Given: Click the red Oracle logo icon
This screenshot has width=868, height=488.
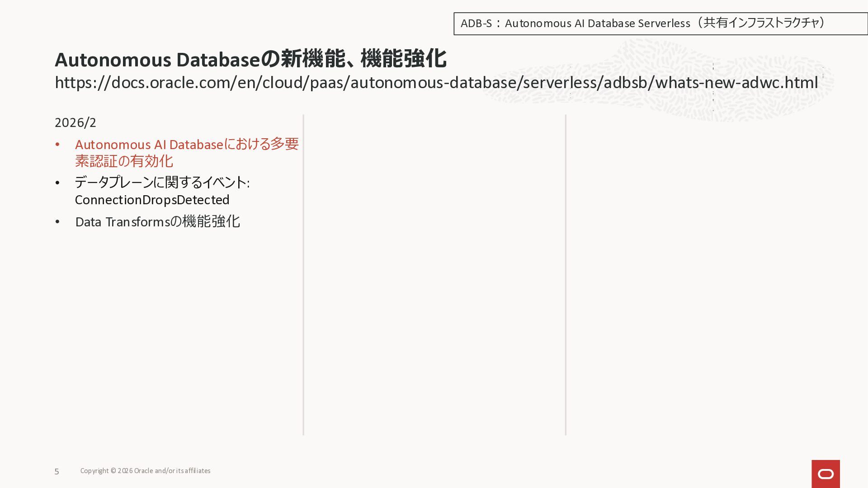Looking at the screenshot, I should tap(826, 474).
